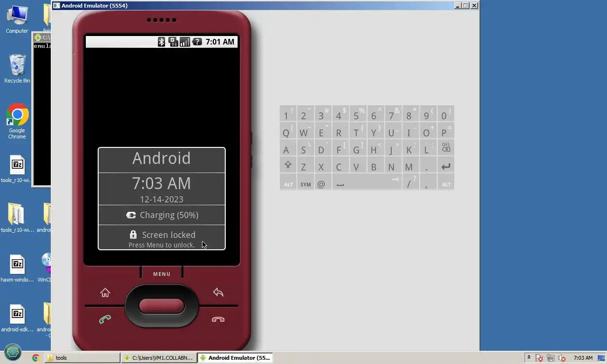Click the key 5 on emulator keyboard
The width and height of the screenshot is (607, 364).
click(358, 114)
